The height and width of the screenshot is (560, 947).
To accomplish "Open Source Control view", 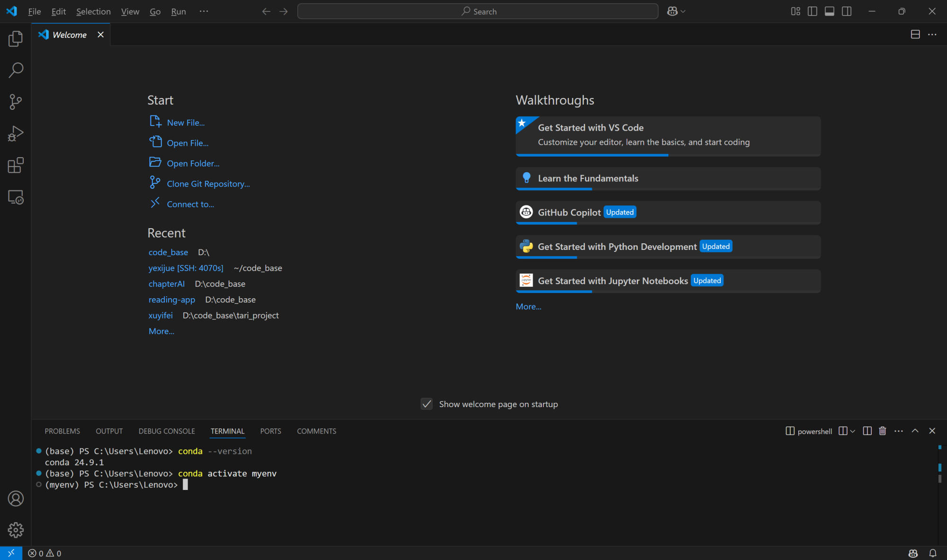I will point(16,102).
